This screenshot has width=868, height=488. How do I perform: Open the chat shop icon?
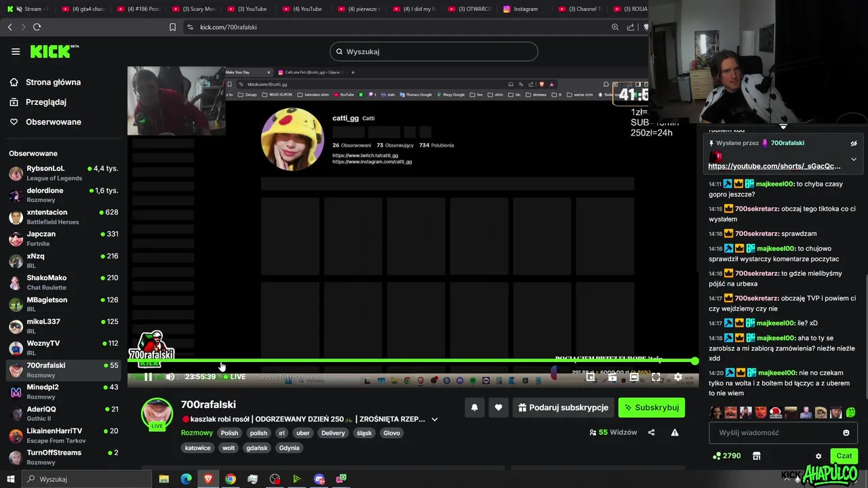(757, 456)
